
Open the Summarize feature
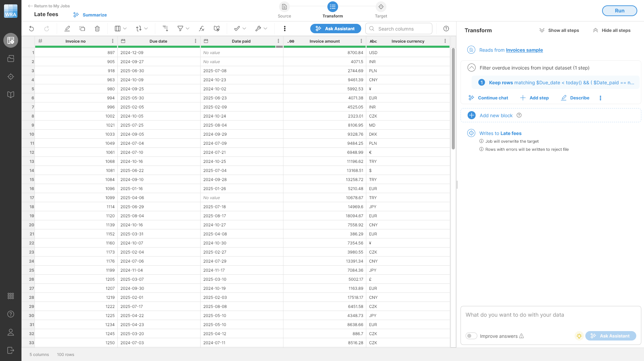pos(90,14)
